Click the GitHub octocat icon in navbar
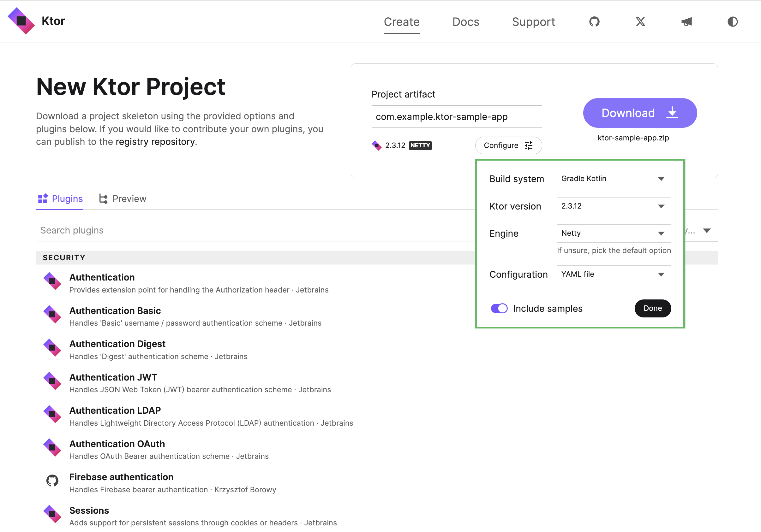Image resolution: width=761 pixels, height=532 pixels. click(x=595, y=21)
